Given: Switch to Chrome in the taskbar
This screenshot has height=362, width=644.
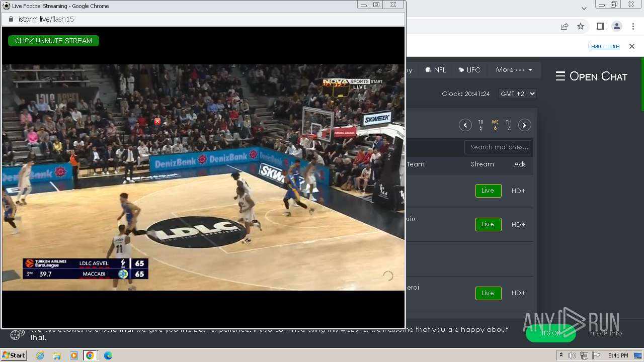Looking at the screenshot, I should (x=90, y=355).
